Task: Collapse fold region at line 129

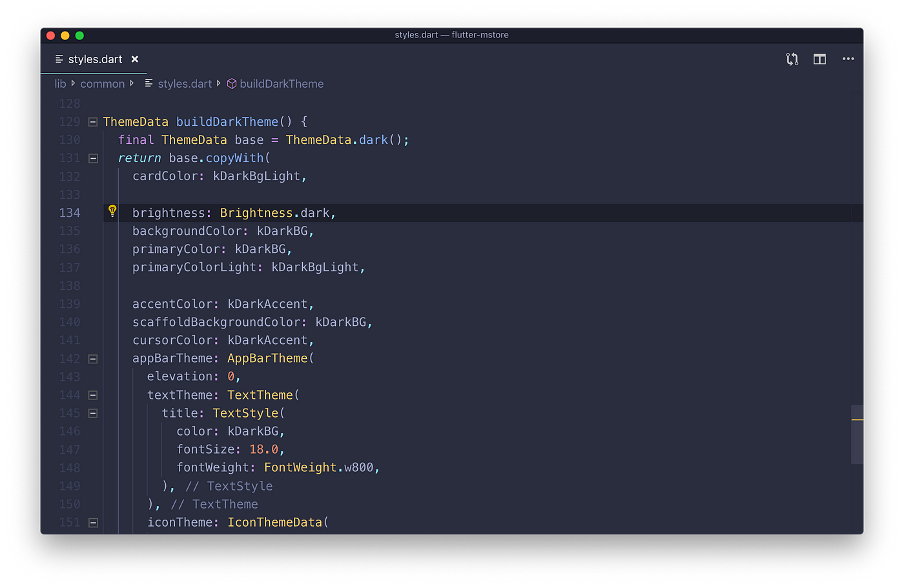Action: click(x=93, y=122)
